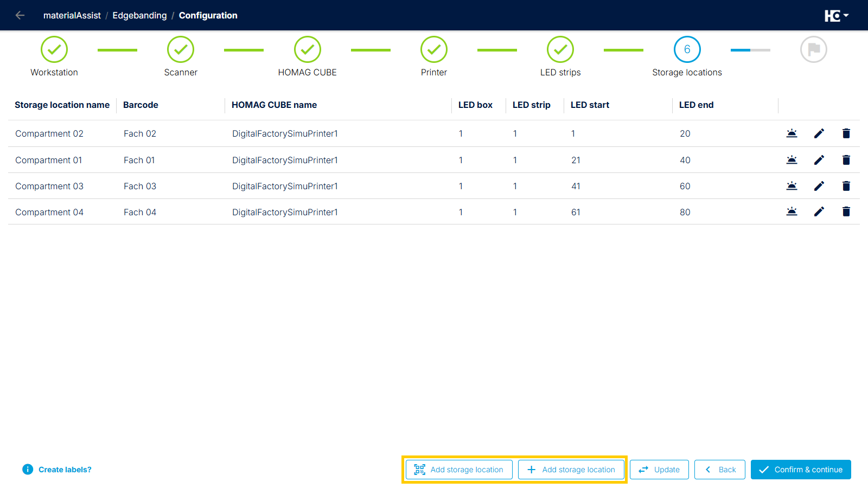Click the Configuration breadcrumb title
The width and height of the screenshot is (868, 488).
click(x=208, y=15)
